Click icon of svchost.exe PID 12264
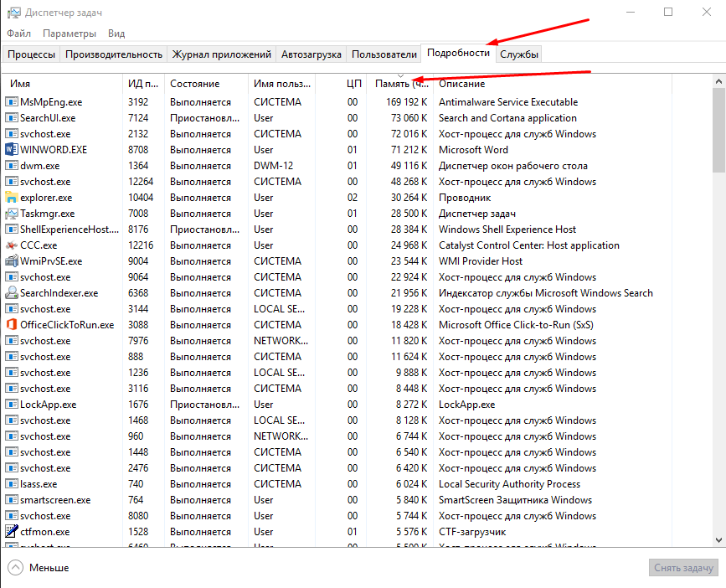Screen dimensions: 726x588 point(12,182)
